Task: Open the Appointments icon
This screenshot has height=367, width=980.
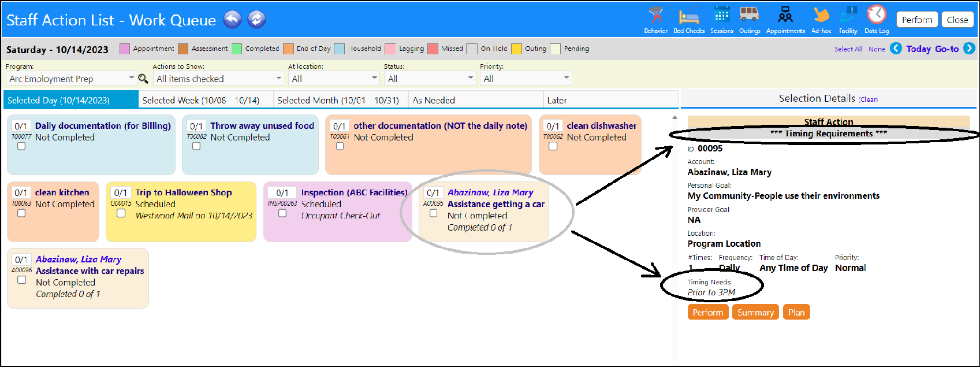Action: (x=785, y=20)
